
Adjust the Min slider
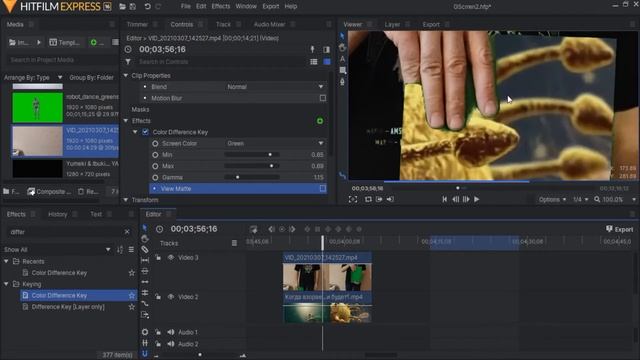tap(252, 155)
